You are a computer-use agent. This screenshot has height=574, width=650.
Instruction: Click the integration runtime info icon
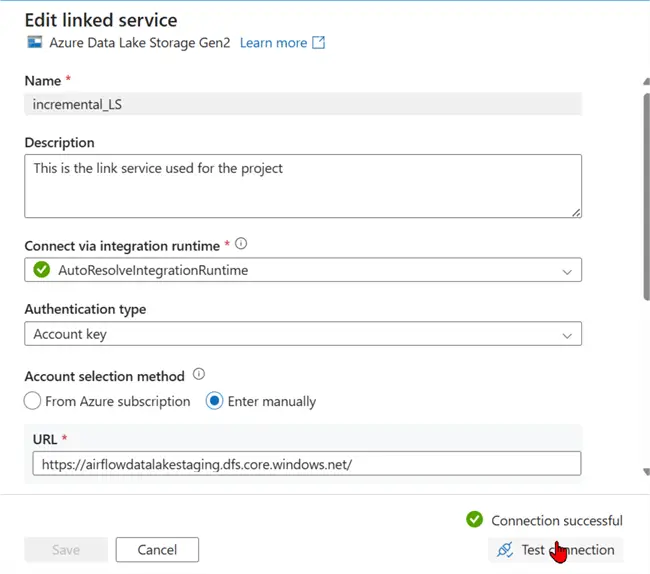click(x=241, y=243)
